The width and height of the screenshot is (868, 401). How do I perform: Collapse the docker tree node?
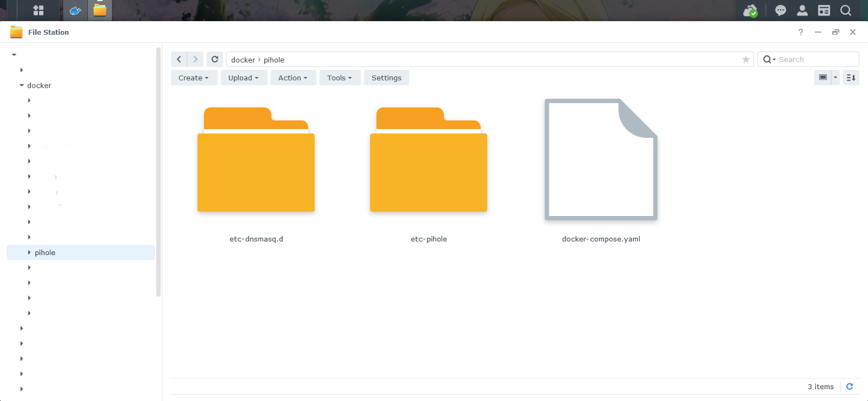22,86
